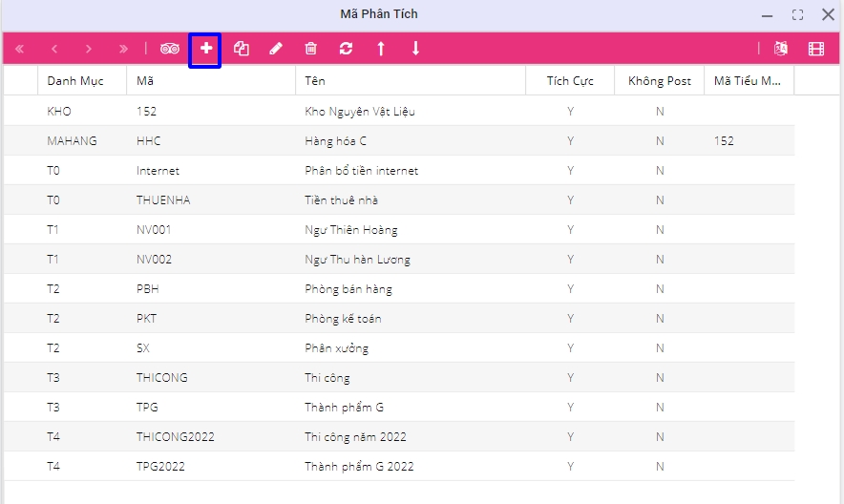Click the pencil edit icon
Image resolution: width=844 pixels, height=504 pixels.
pos(276,49)
